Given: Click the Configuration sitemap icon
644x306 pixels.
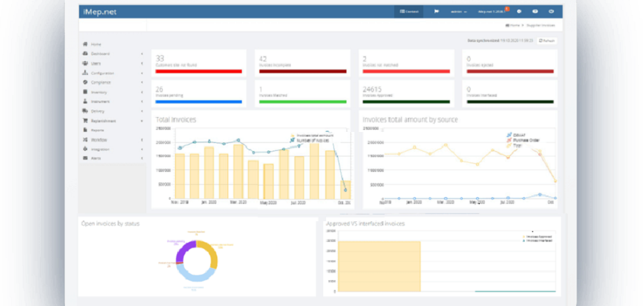Looking at the screenshot, I should pyautogui.click(x=85, y=73).
